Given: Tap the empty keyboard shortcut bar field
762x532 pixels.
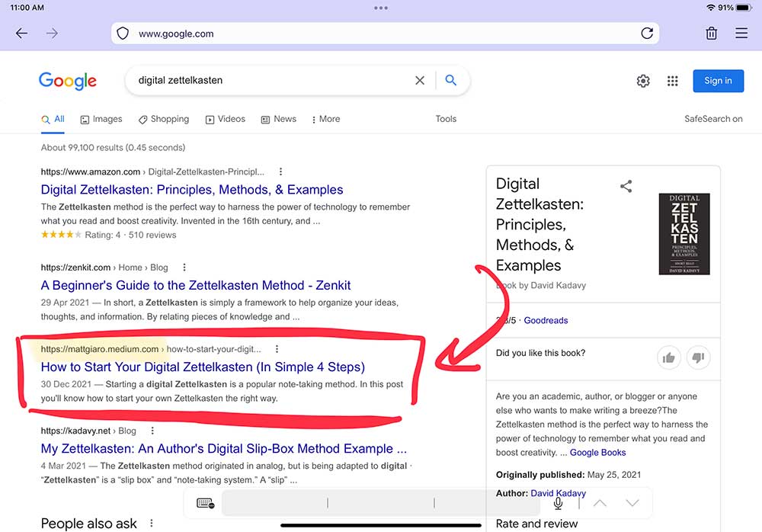Looking at the screenshot, I should click(381, 503).
